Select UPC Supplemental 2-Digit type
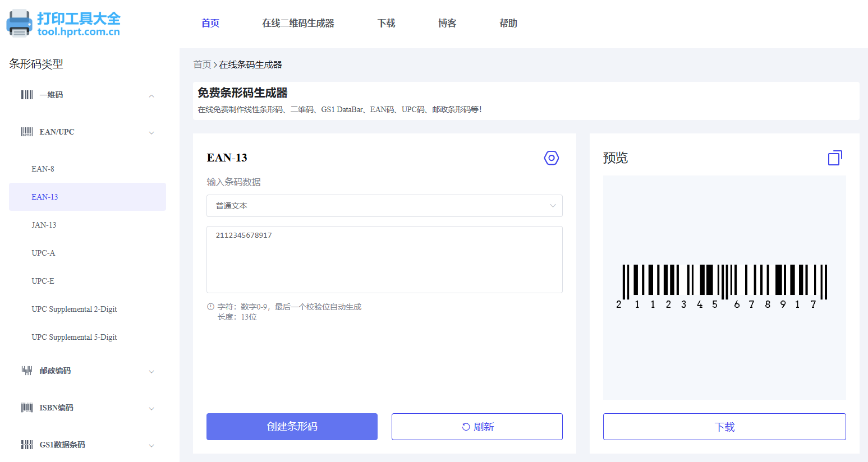The width and height of the screenshot is (868, 462). point(88,309)
